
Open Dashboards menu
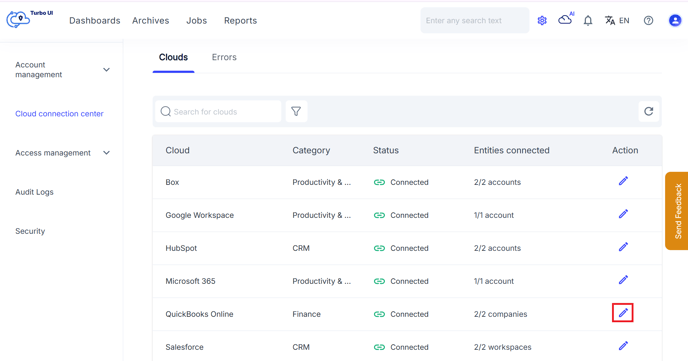[95, 21]
